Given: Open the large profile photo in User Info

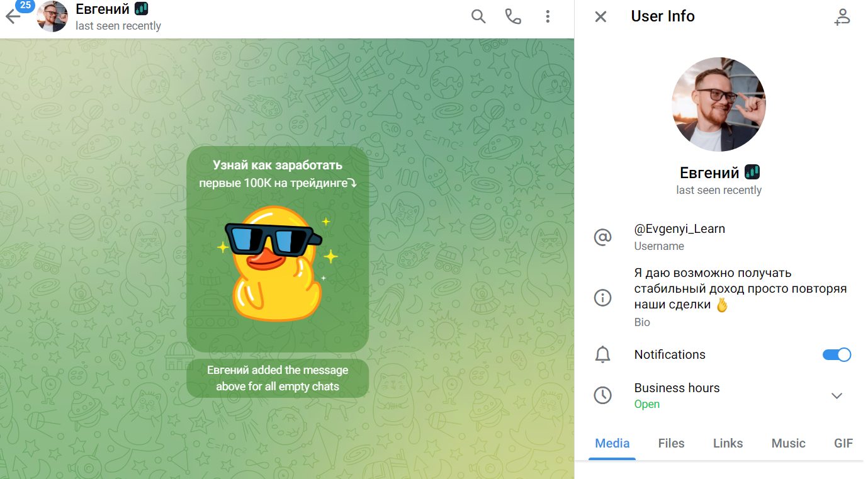Looking at the screenshot, I should [x=719, y=104].
